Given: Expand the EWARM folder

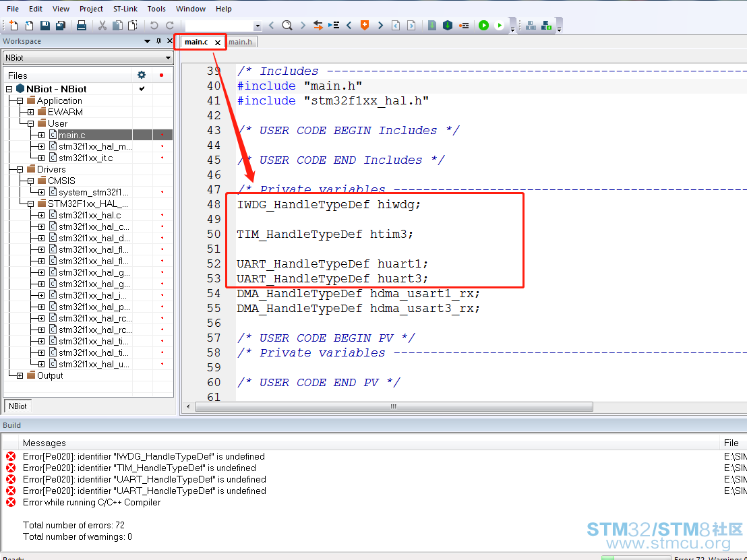Looking at the screenshot, I should (30, 113).
